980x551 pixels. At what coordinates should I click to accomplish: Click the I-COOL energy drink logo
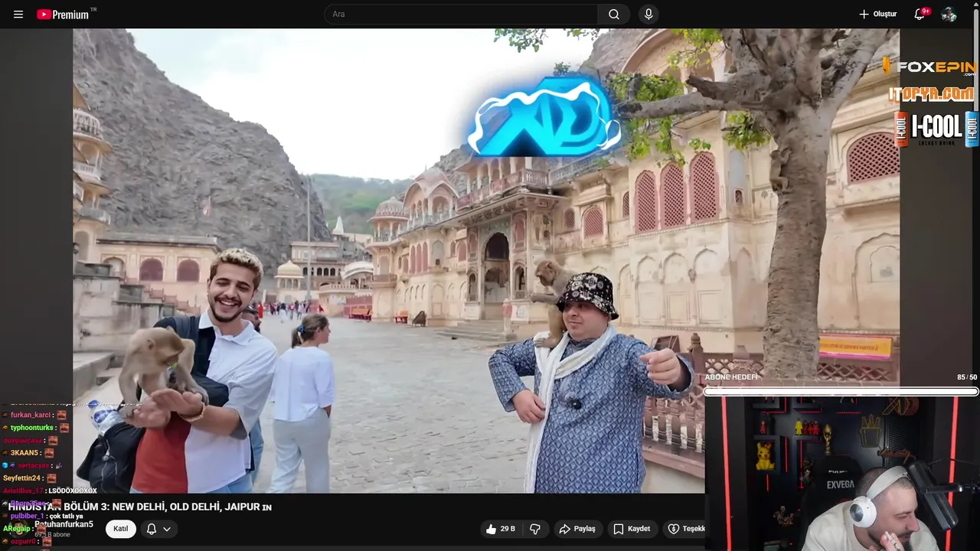[936, 129]
